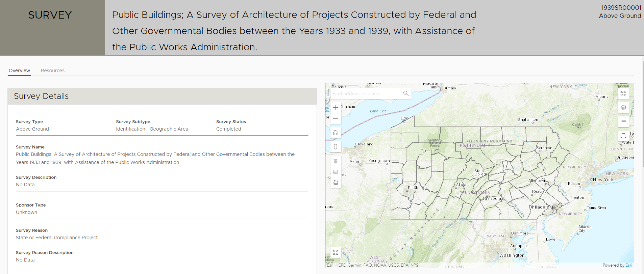The height and width of the screenshot is (274, 644).
Task: Click the trash delete icon on map
Action: click(336, 161)
